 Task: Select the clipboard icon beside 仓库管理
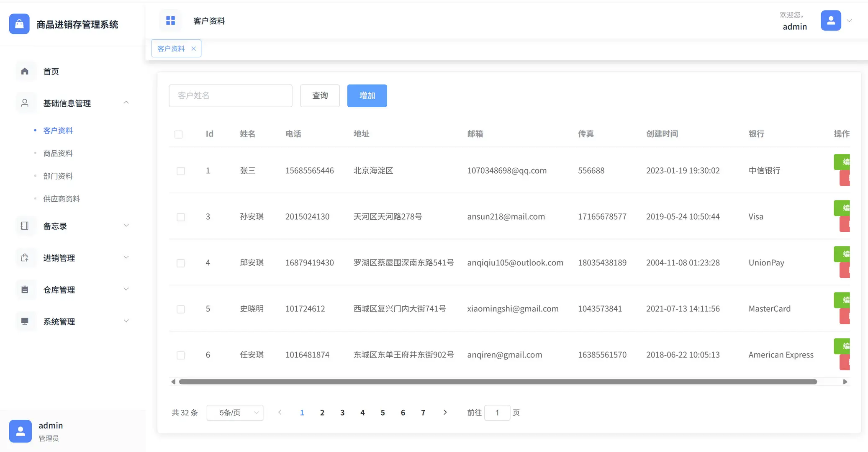click(x=25, y=290)
